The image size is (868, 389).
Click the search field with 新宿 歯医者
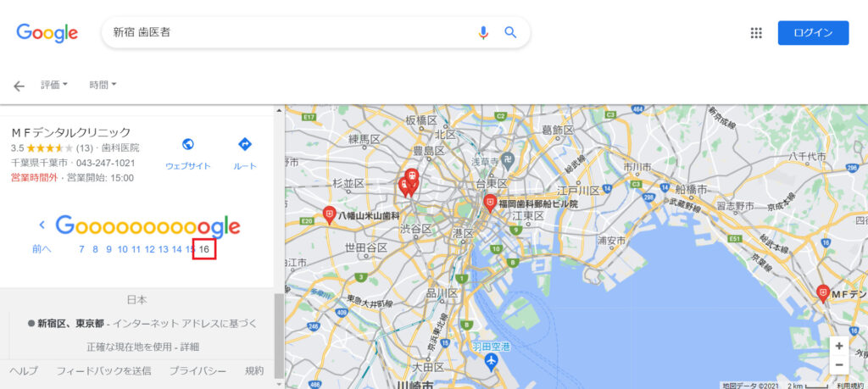(x=288, y=33)
